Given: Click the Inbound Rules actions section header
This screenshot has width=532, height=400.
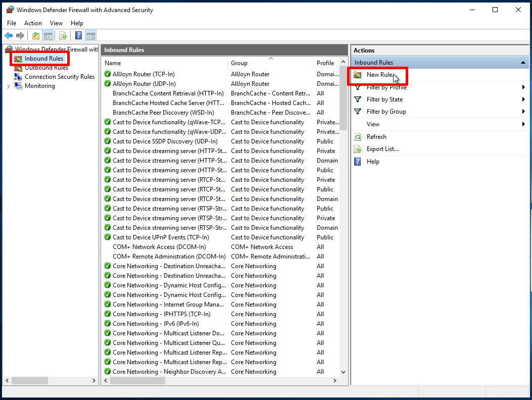Looking at the screenshot, I should (x=440, y=63).
